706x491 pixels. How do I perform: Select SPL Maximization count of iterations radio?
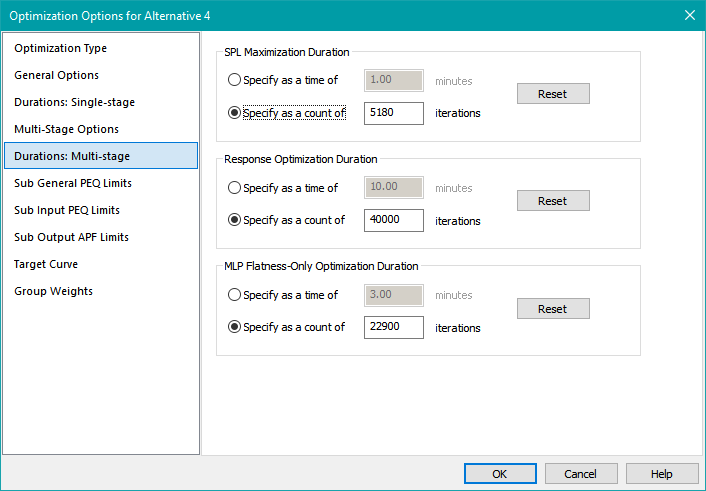[x=234, y=113]
